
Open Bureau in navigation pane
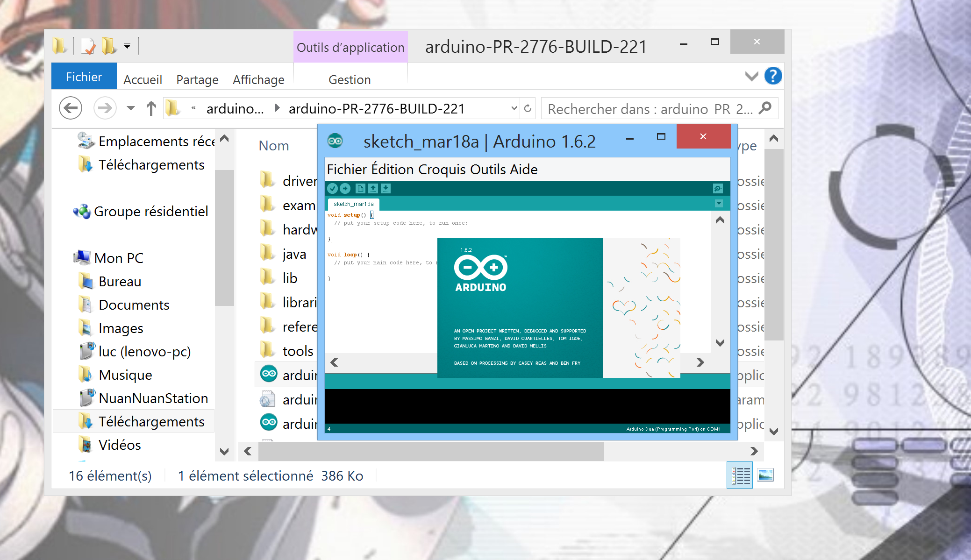[x=110, y=281]
